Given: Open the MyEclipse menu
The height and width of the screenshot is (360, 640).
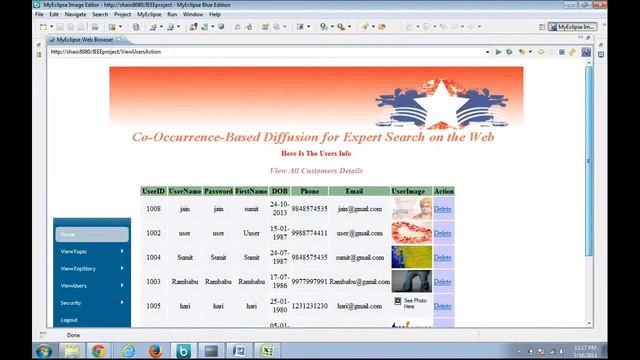Looking at the screenshot, I should tap(149, 14).
